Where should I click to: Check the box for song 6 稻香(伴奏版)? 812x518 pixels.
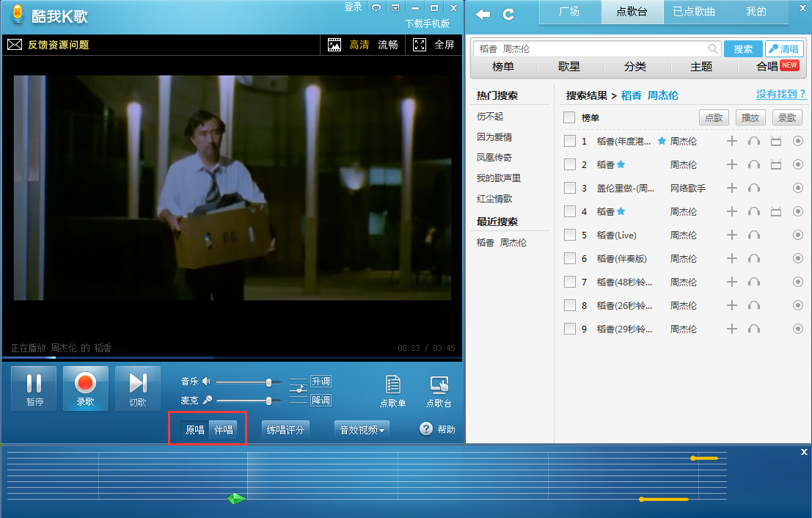(x=570, y=258)
